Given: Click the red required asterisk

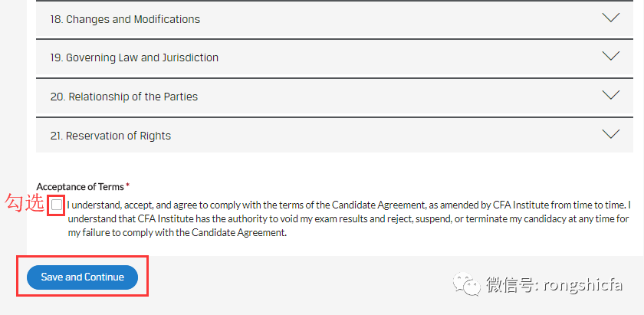Looking at the screenshot, I should (x=128, y=185).
